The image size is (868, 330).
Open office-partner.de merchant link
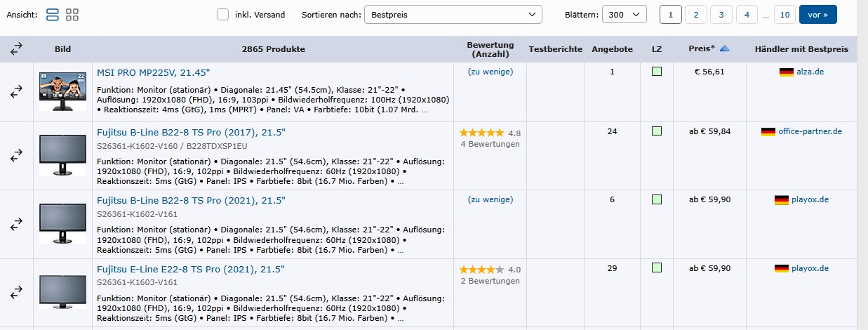(810, 131)
